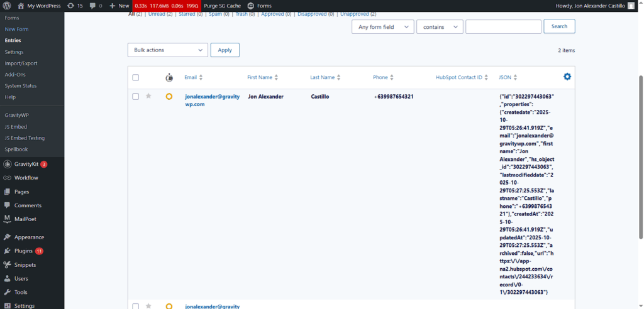Screen dimensions: 644x309
Task: Open the contains operator dropdown
Action: [440, 26]
